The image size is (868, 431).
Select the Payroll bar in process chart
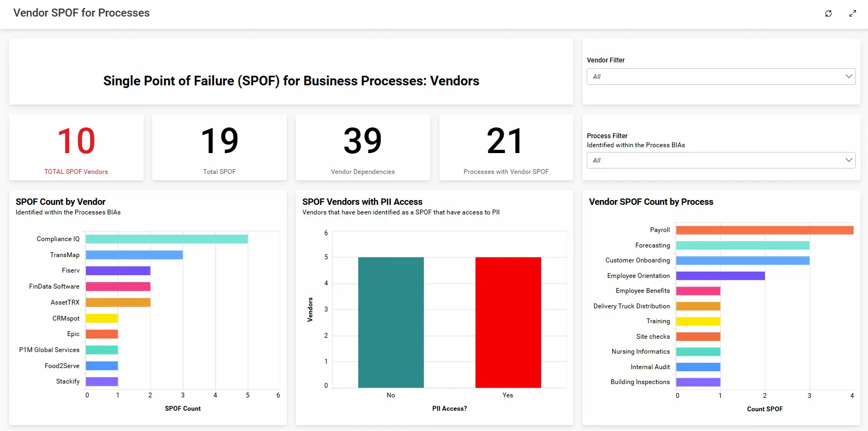pos(764,230)
